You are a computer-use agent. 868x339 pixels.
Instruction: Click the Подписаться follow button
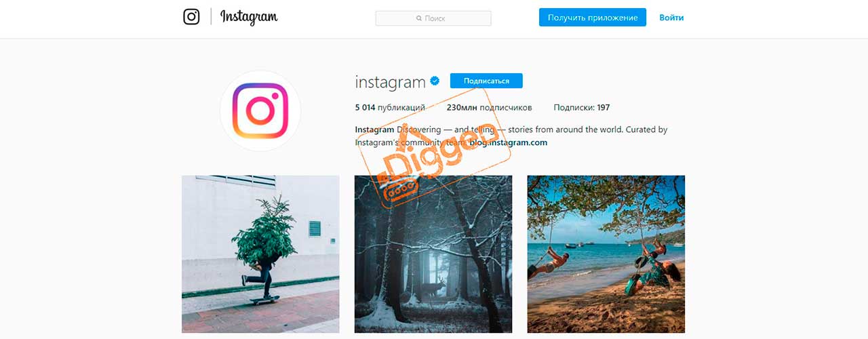pyautogui.click(x=486, y=81)
